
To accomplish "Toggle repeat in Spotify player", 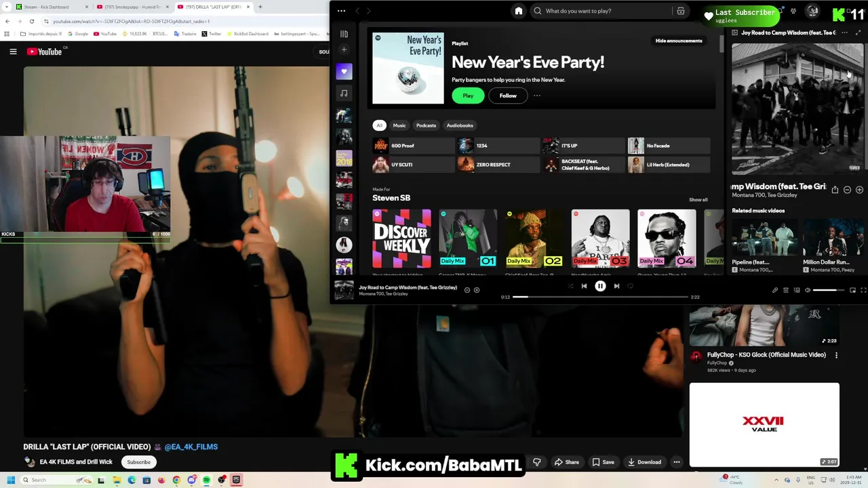I will [630, 286].
